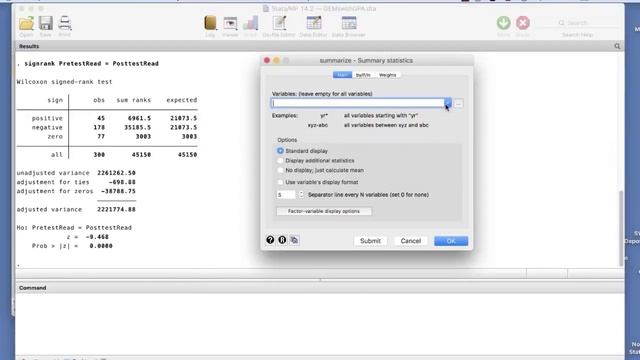640x360 pixels.
Task: Click the Results panel header label
Action: click(x=29, y=46)
